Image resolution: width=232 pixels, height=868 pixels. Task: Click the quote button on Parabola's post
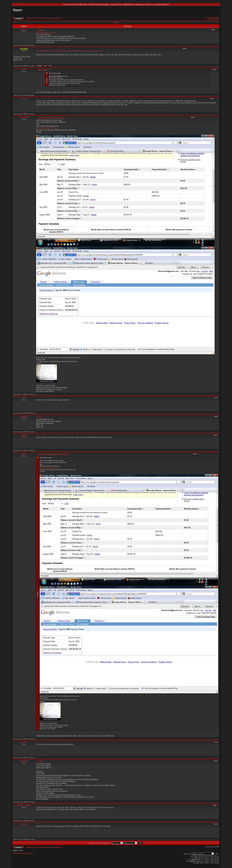(x=184, y=48)
